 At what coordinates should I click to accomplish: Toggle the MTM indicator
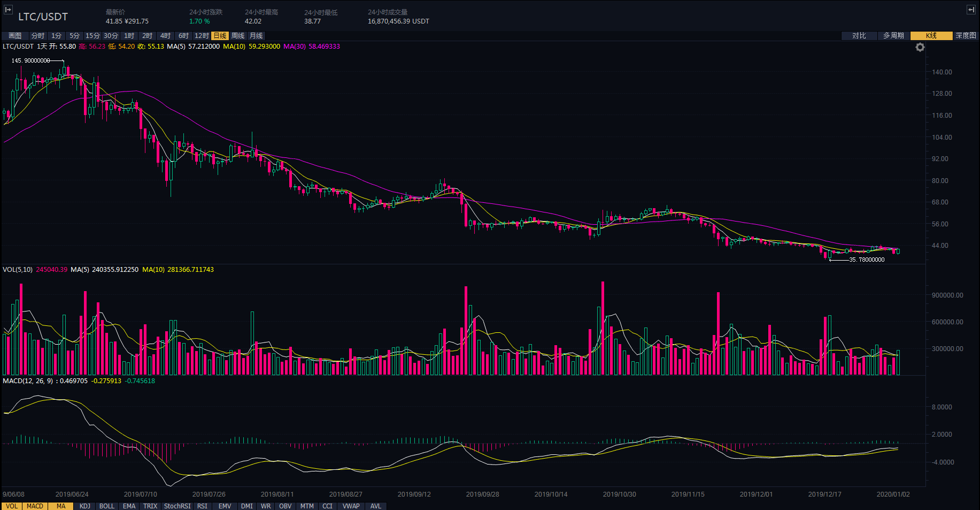click(307, 506)
